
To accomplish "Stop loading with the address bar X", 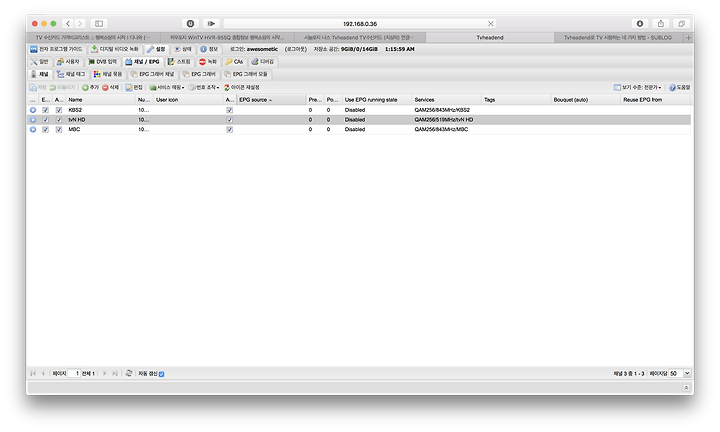I will click(490, 23).
